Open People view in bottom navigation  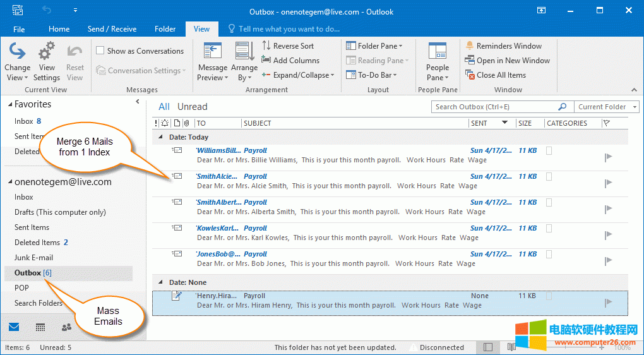(x=66, y=327)
